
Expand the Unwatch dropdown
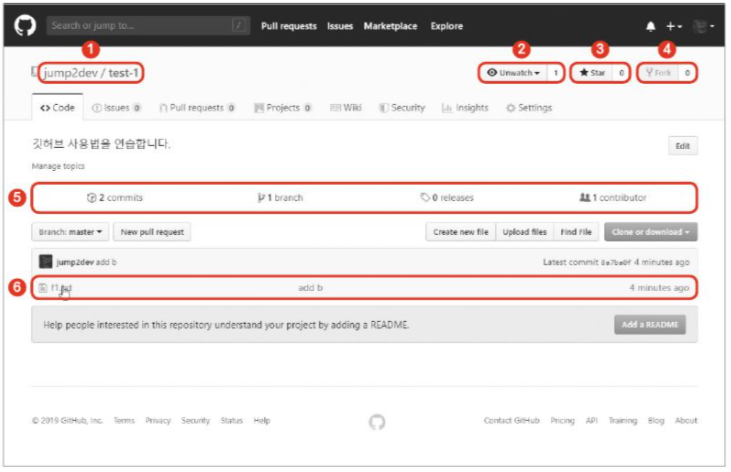click(513, 73)
